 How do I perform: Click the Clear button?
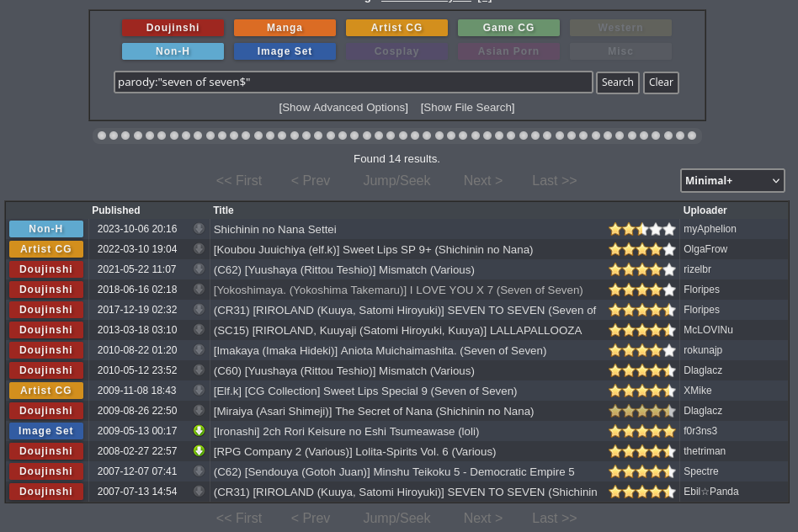pos(661,82)
